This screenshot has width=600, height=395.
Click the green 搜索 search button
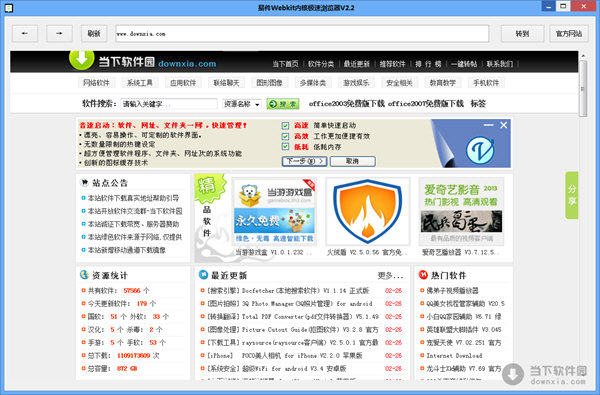283,104
